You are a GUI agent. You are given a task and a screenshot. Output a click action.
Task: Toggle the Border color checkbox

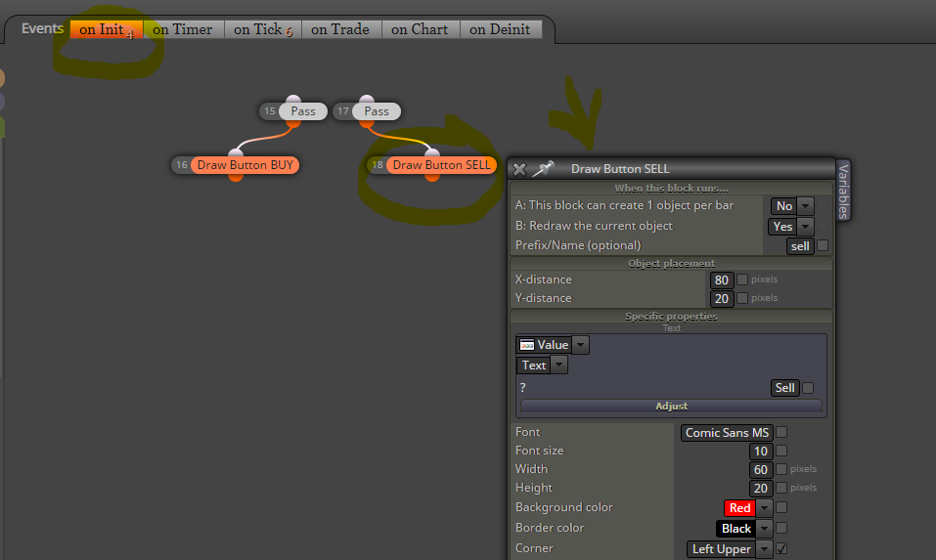(781, 528)
